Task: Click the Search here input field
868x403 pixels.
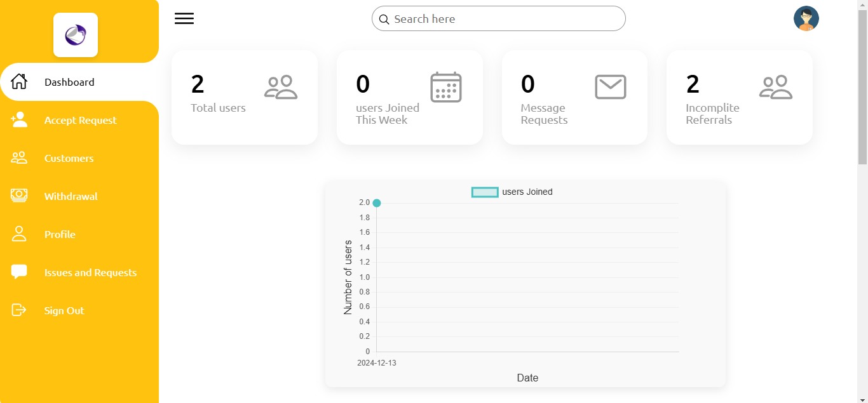Action: [x=505, y=19]
